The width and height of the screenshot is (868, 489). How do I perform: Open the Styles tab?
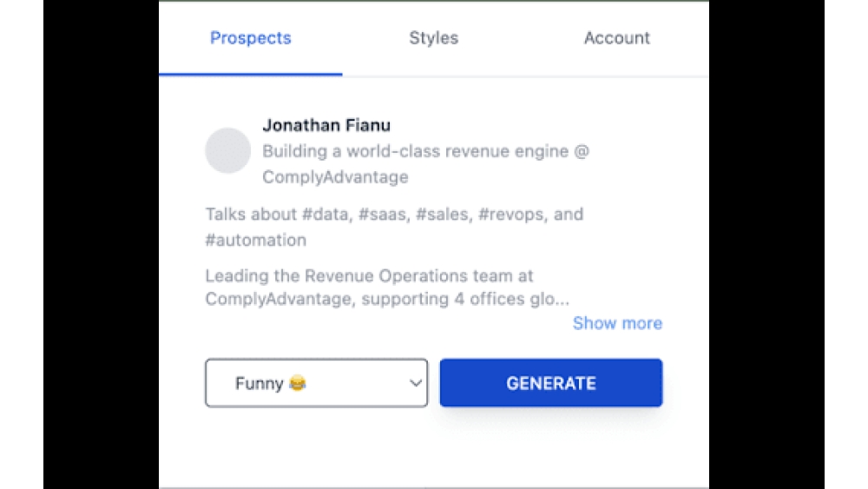(x=433, y=38)
